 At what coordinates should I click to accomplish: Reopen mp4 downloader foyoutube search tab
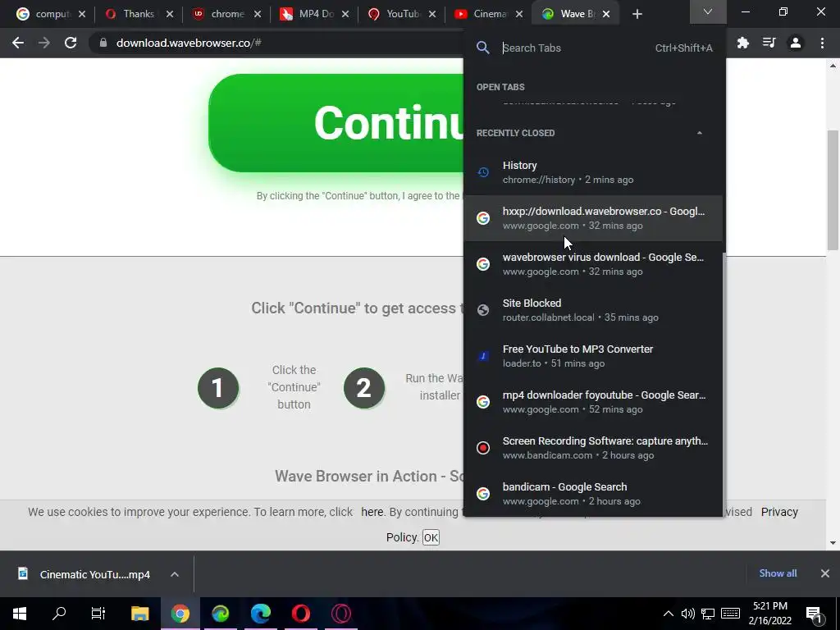click(x=593, y=402)
